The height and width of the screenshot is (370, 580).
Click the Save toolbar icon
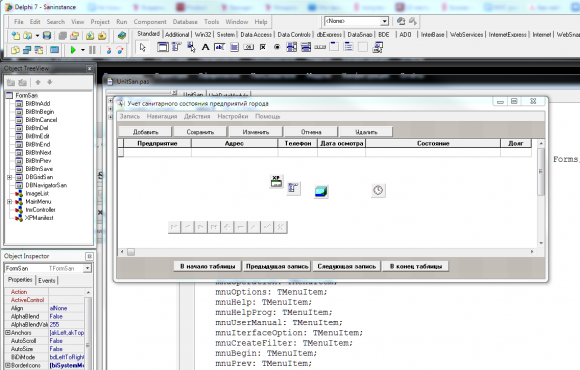47,36
